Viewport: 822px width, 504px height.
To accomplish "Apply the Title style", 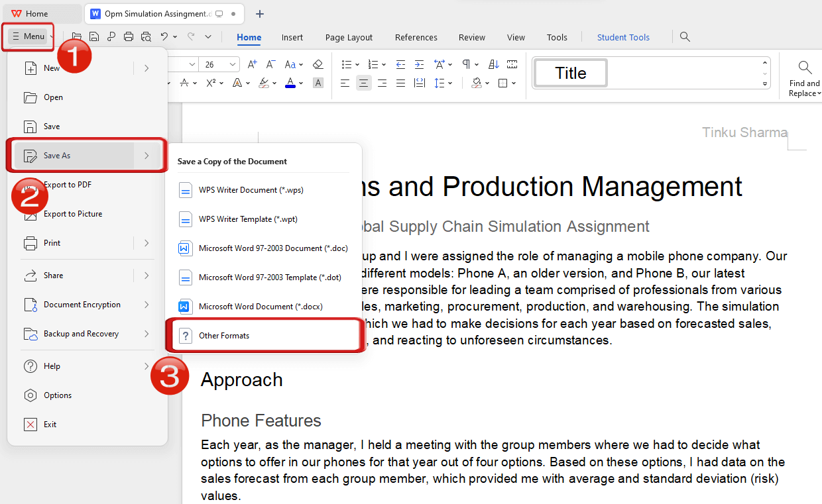I will [571, 73].
